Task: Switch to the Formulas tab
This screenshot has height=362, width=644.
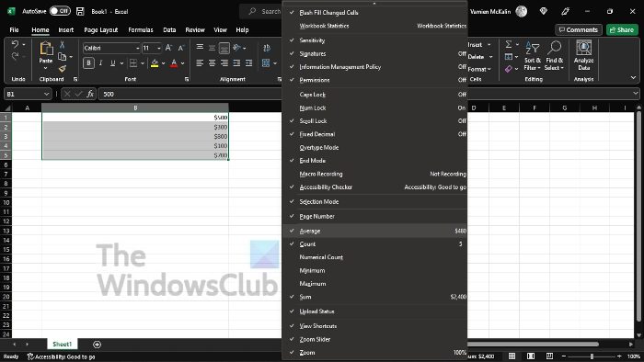Action: [x=141, y=29]
